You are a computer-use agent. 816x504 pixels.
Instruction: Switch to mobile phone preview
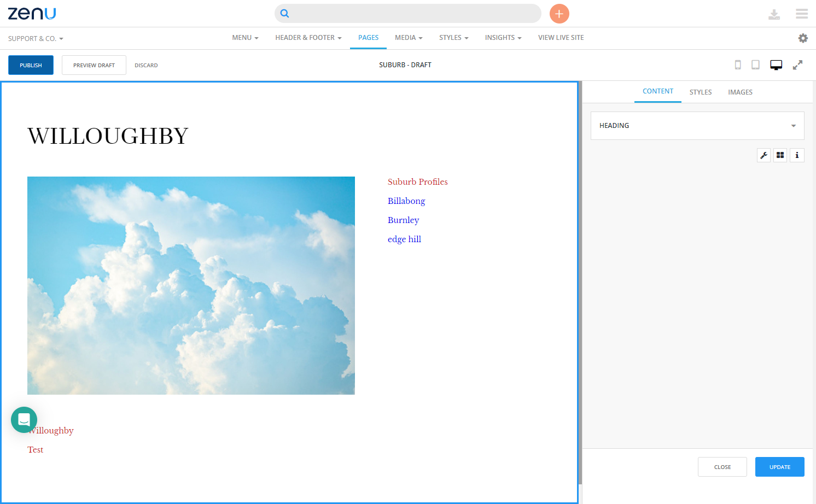(x=738, y=65)
